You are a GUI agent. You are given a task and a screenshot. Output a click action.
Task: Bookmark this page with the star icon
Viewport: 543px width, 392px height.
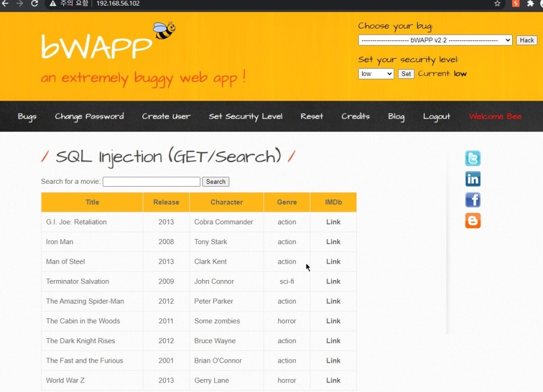497,3
